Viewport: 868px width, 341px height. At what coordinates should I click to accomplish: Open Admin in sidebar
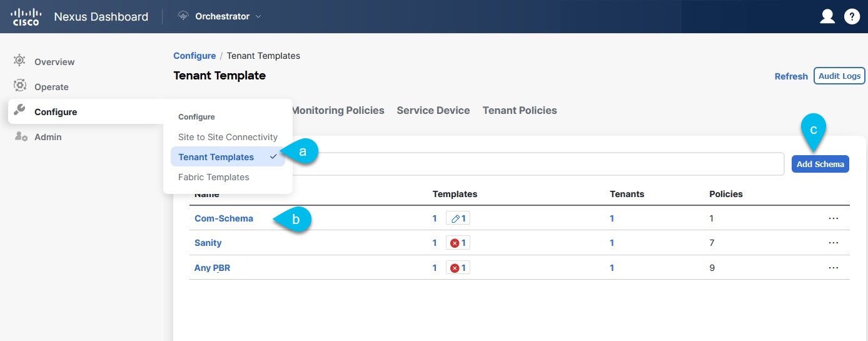point(48,137)
